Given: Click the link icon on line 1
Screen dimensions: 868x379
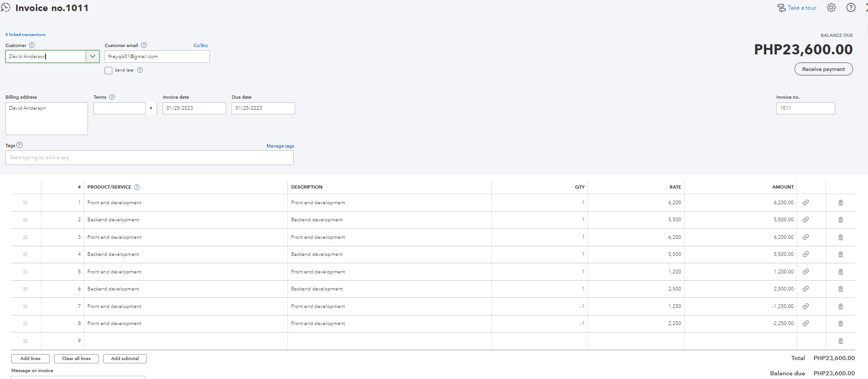Looking at the screenshot, I should [806, 202].
